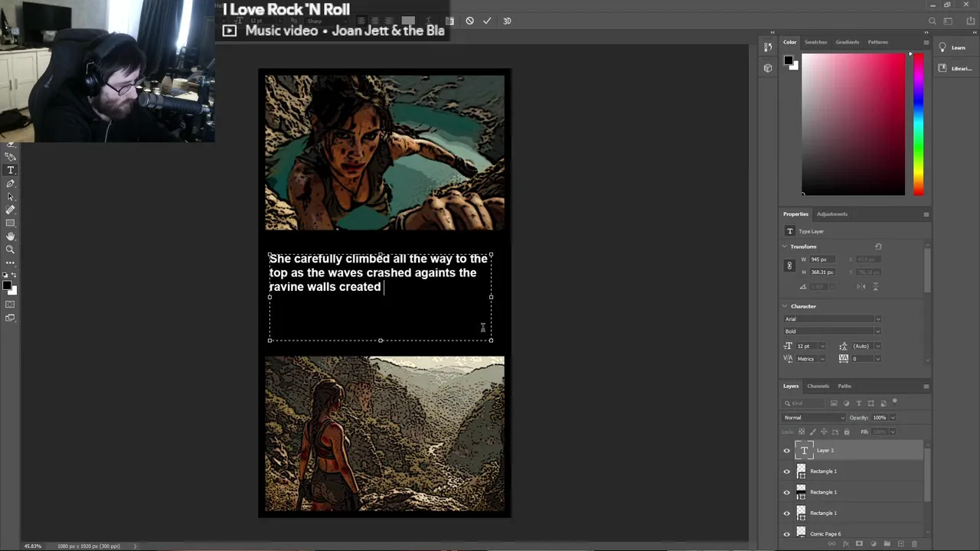The width and height of the screenshot is (980, 551).
Task: Change the screen mode icon
Action: click(x=10, y=318)
